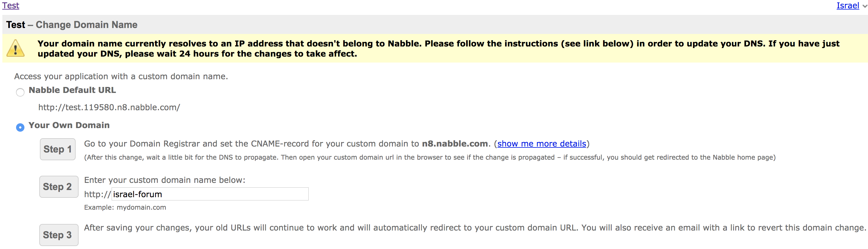Click the "Example: mydomain.com" hint text
Viewport: 868px width, 249px height.
(125, 208)
